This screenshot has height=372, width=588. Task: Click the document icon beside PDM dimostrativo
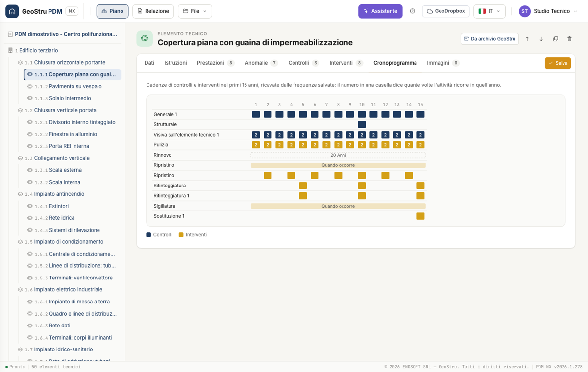click(10, 34)
